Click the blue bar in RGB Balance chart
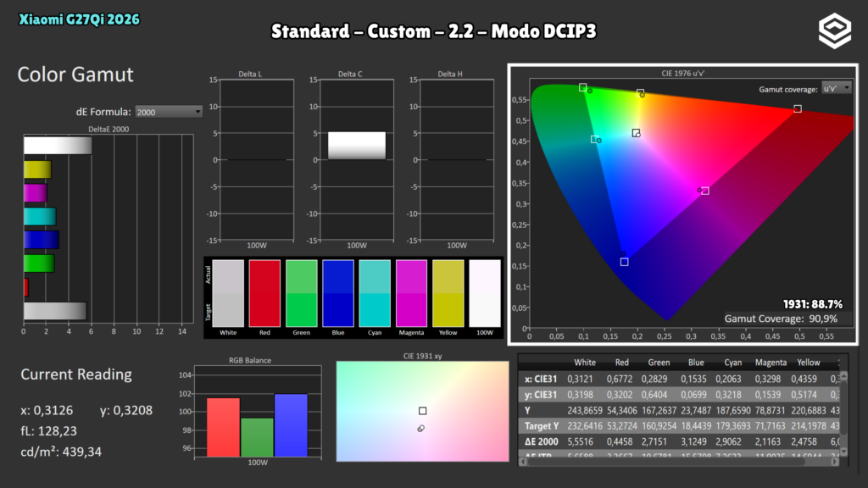 (x=291, y=425)
